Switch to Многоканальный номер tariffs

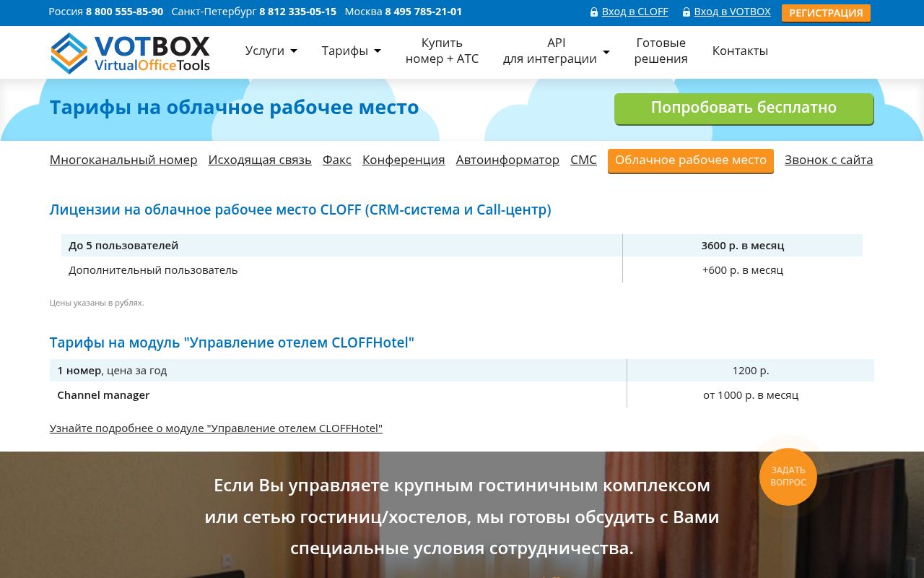tap(123, 160)
